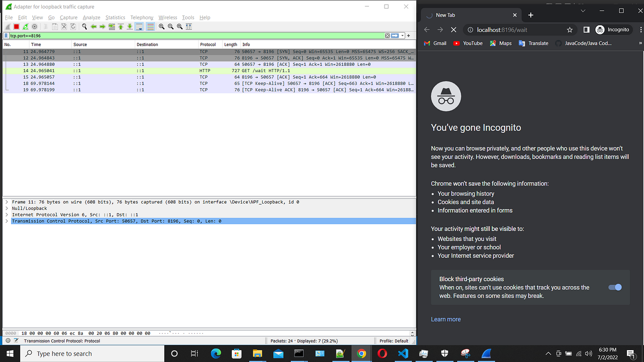Open the Learn more link about Incognito

pos(445,319)
